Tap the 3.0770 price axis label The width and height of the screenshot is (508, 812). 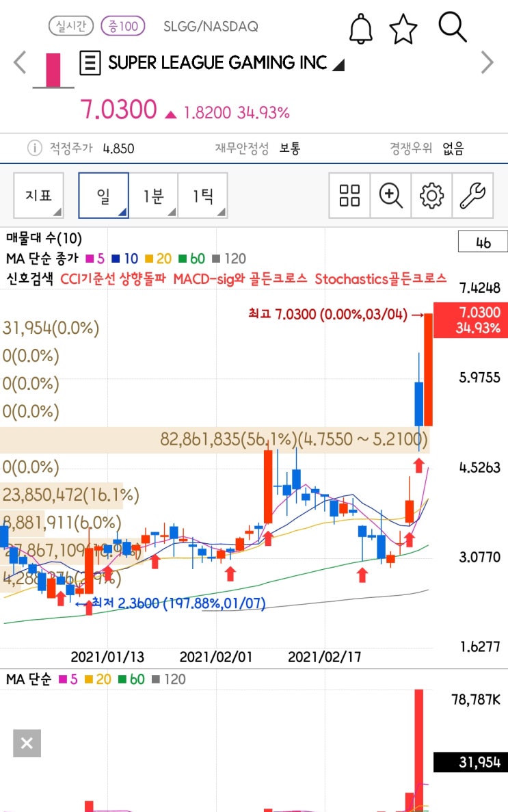click(x=479, y=557)
